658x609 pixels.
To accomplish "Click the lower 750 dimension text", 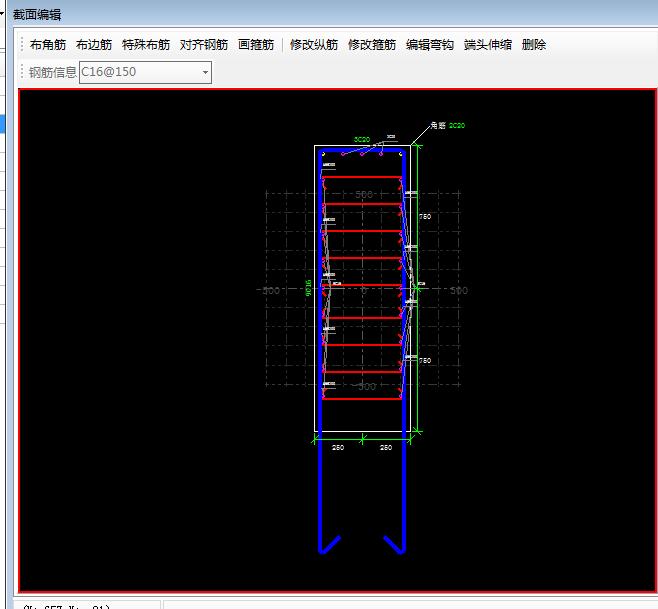I will pos(425,361).
